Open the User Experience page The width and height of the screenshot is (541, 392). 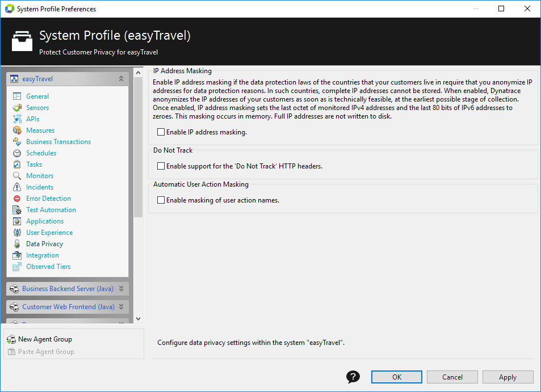coord(50,233)
